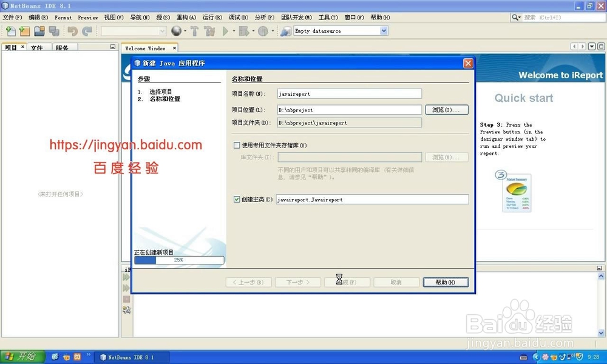The width and height of the screenshot is (607, 364).
Task: Expand the Profile Project dropdown arrow
Action: (273, 31)
